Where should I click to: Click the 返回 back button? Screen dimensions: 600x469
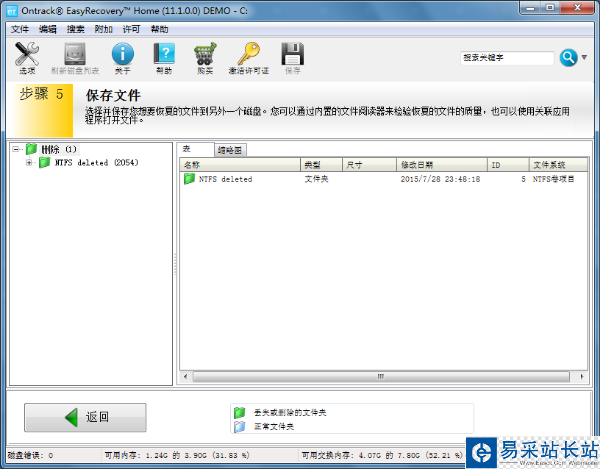click(x=85, y=417)
